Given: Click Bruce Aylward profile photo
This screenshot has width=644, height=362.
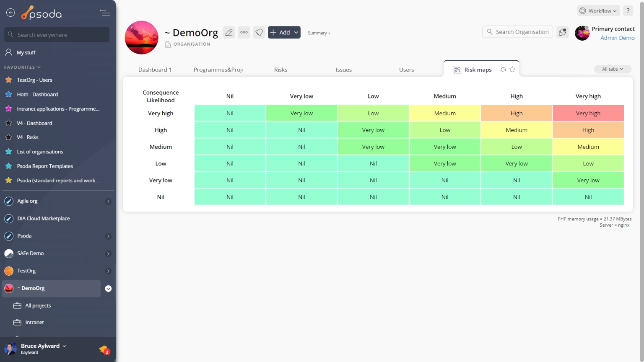Looking at the screenshot, I should (10, 349).
